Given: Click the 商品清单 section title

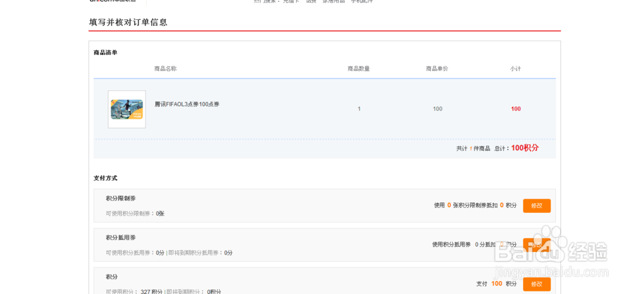Looking at the screenshot, I should tap(105, 53).
